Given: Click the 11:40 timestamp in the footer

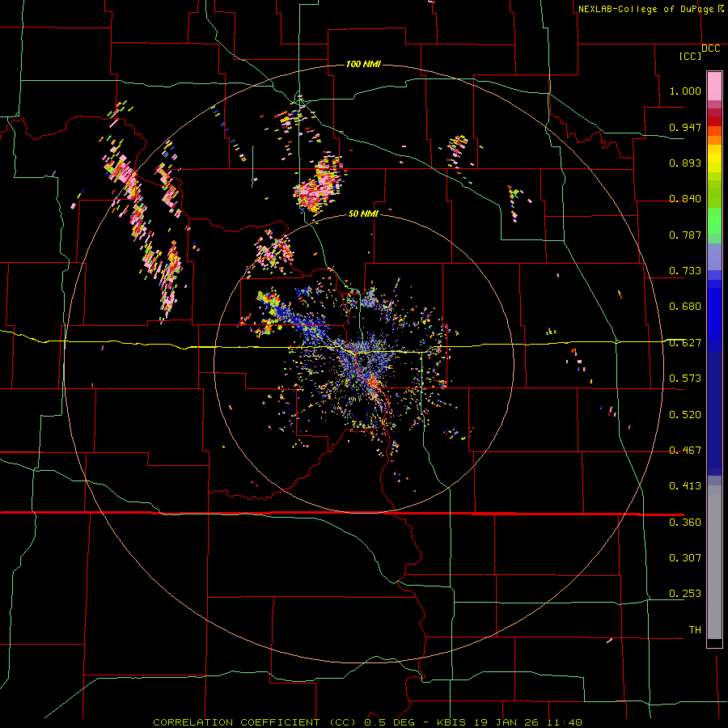Looking at the screenshot, I should pos(564,722).
